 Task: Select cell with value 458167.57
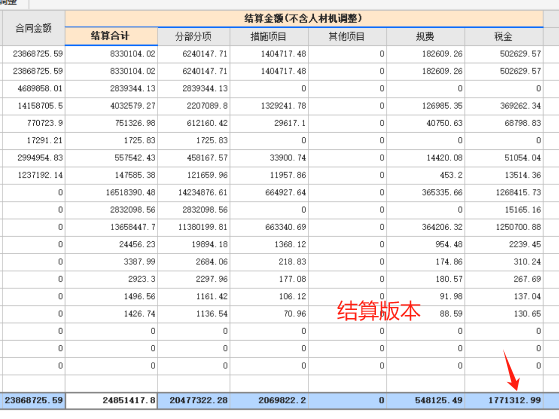pos(194,158)
